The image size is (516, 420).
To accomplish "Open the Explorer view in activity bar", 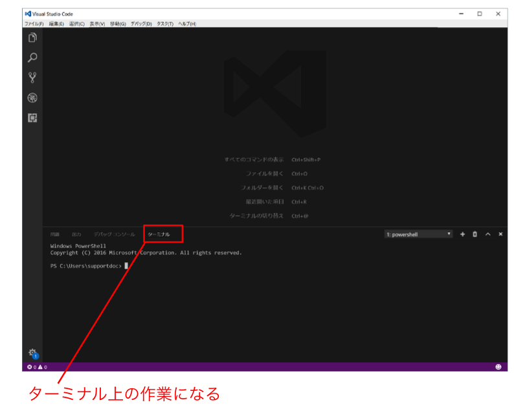I will click(x=32, y=38).
